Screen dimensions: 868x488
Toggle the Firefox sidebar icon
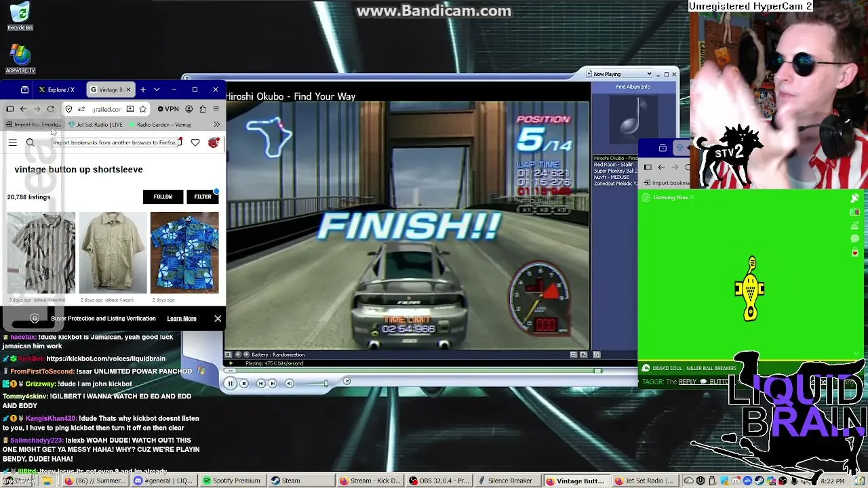click(x=10, y=109)
